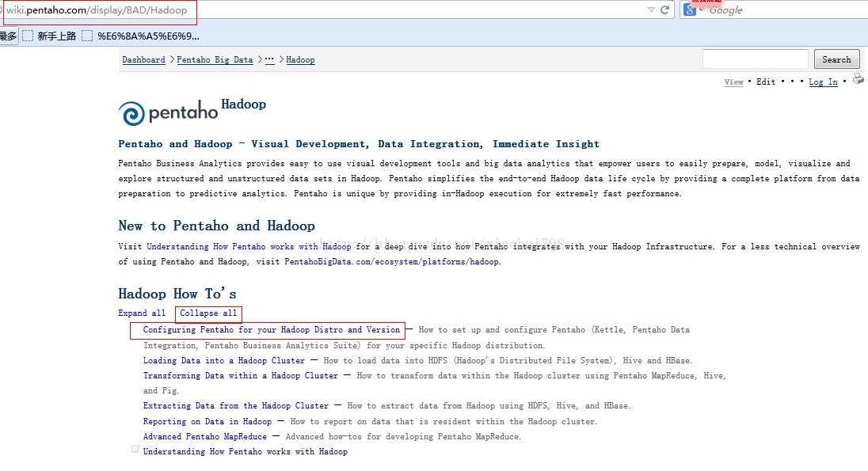Go to Dashboard breadcrumb
The height and width of the screenshot is (471, 868).
tap(143, 60)
